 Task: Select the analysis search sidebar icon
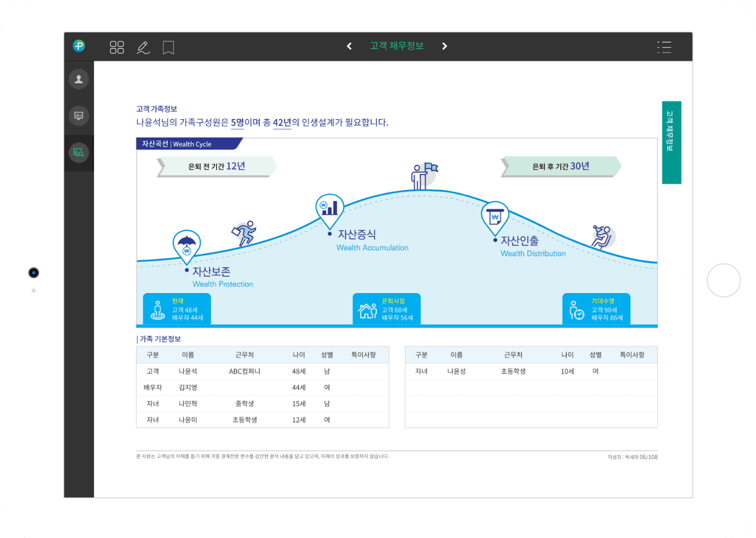coord(79,152)
